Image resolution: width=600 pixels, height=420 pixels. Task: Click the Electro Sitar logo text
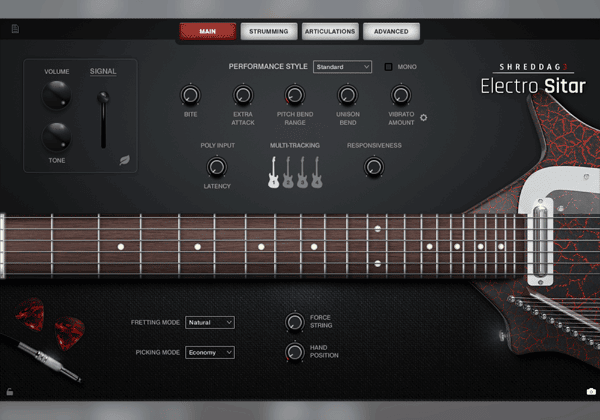click(533, 86)
